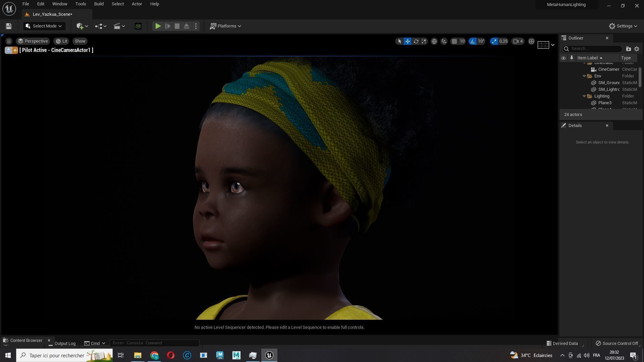The width and height of the screenshot is (644, 362).
Task: Select the rotate transform tool
Action: (x=416, y=41)
